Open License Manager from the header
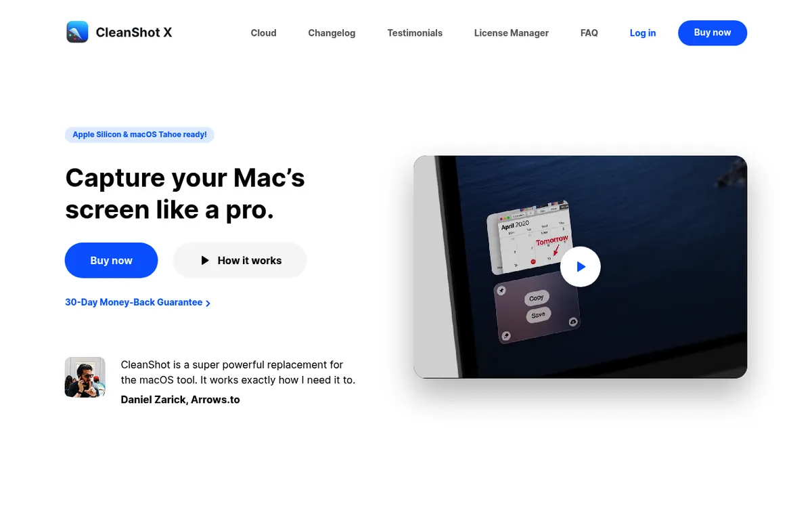This screenshot has width=812, height=508. 512,33
